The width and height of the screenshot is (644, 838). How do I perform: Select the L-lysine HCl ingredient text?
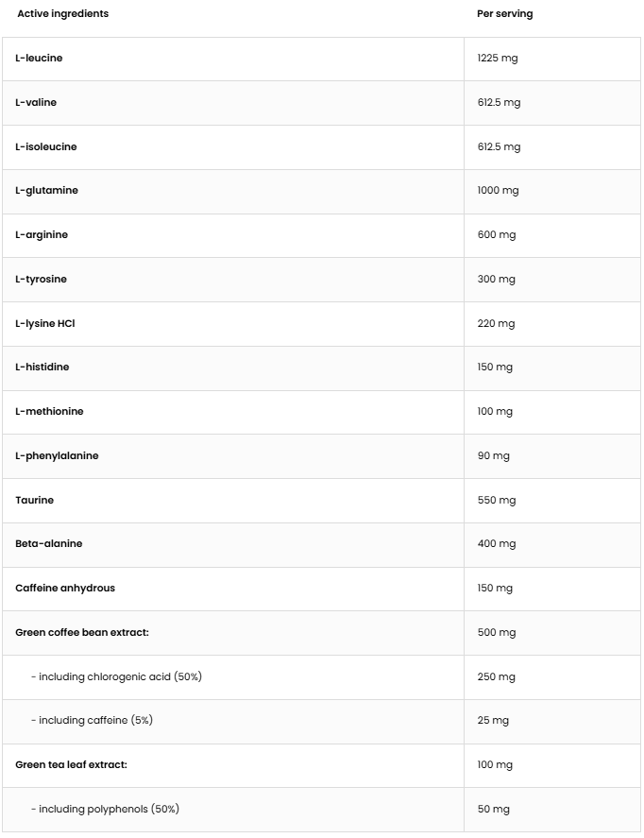[x=44, y=324]
